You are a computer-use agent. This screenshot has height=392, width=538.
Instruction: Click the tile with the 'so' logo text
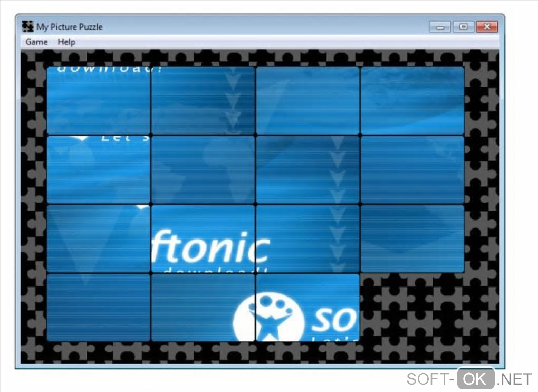[x=308, y=308]
